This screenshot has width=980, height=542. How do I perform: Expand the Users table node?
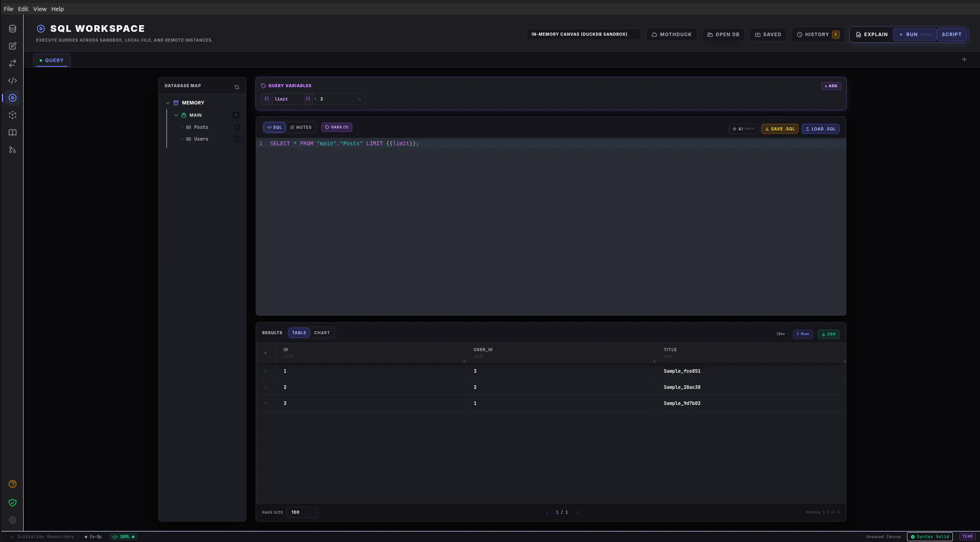(182, 139)
